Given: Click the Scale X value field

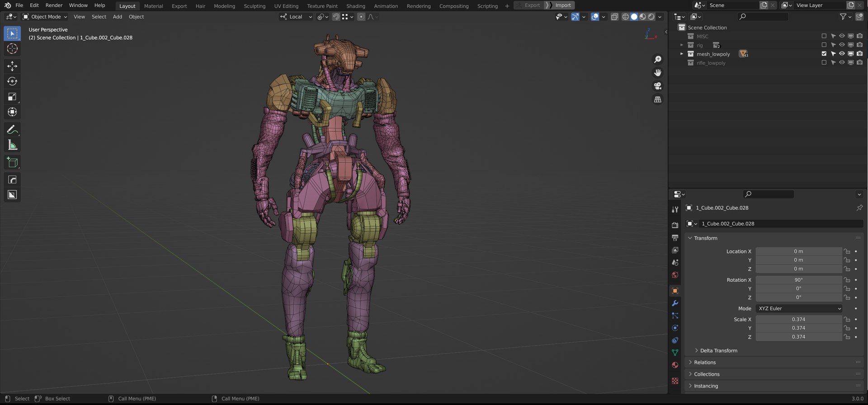Looking at the screenshot, I should 798,319.
